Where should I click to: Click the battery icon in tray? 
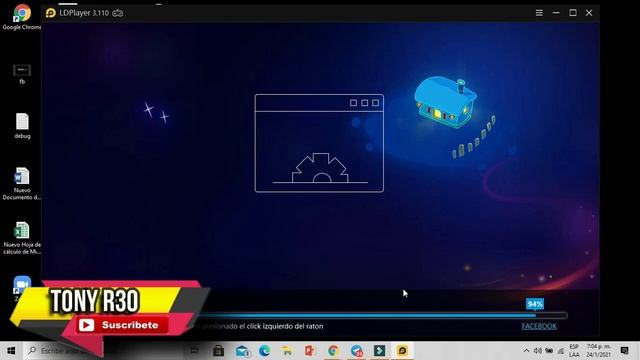pos(549,351)
